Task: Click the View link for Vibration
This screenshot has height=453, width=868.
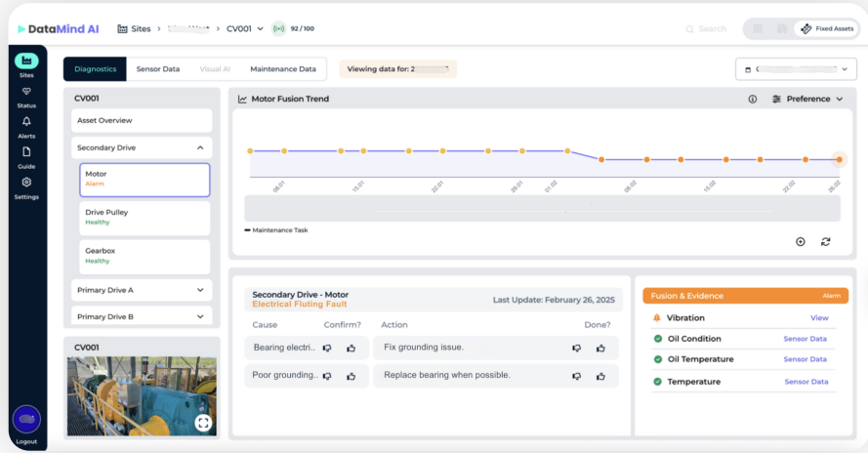Action: point(819,318)
